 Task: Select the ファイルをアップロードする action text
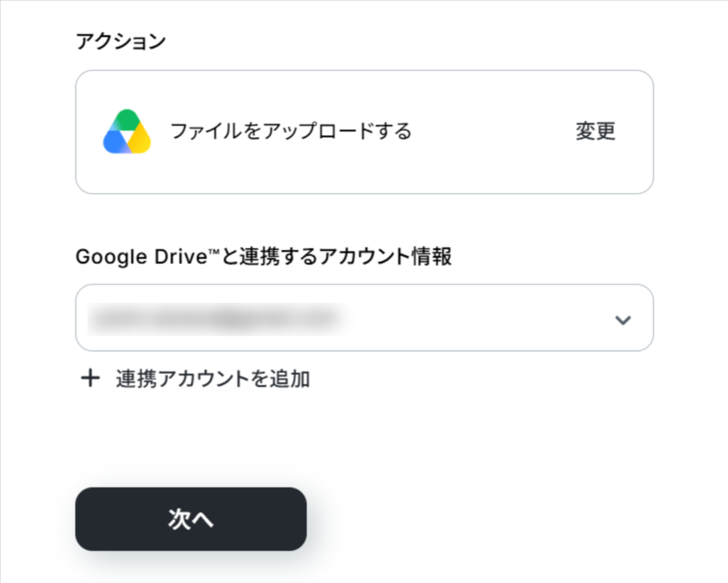click(291, 131)
